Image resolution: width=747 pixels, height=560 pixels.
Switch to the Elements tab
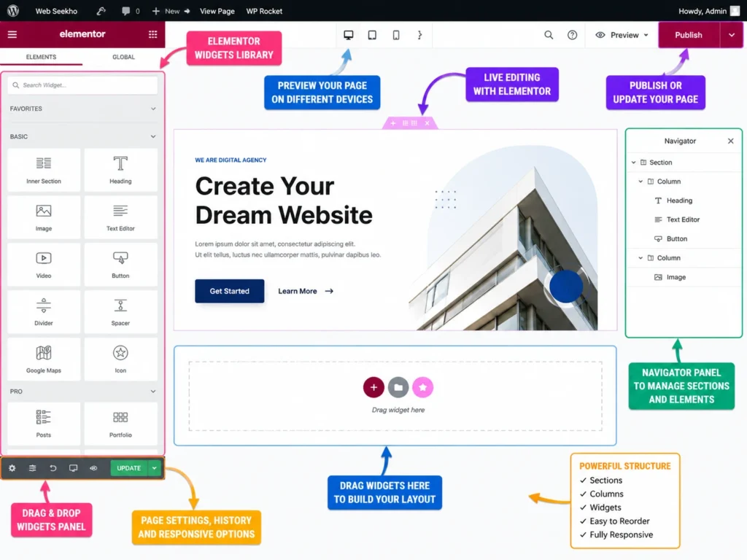point(41,57)
